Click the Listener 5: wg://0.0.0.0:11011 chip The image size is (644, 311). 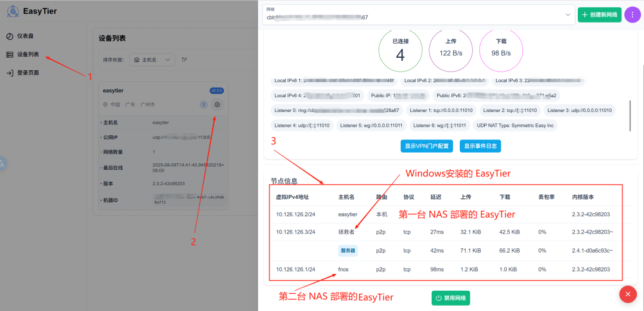pos(371,125)
